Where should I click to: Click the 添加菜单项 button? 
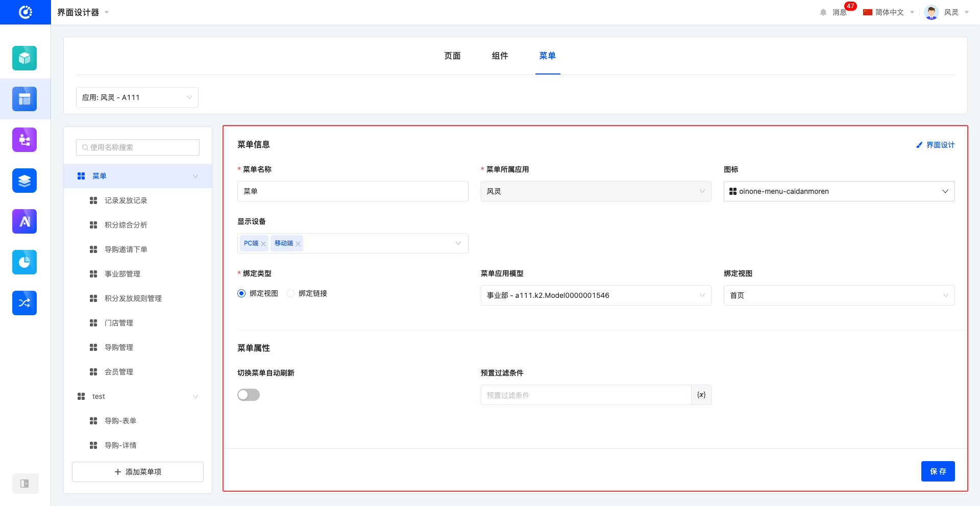click(138, 472)
